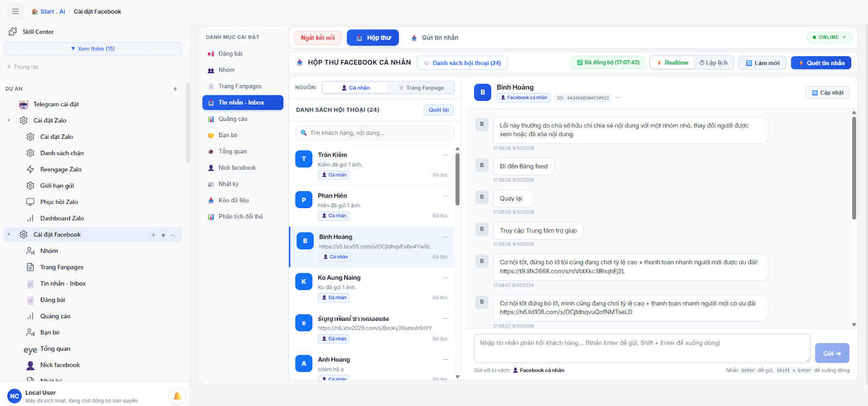Open the three-dot menu on Cài đặt Facebook
The image size is (868, 406).
tap(173, 235)
